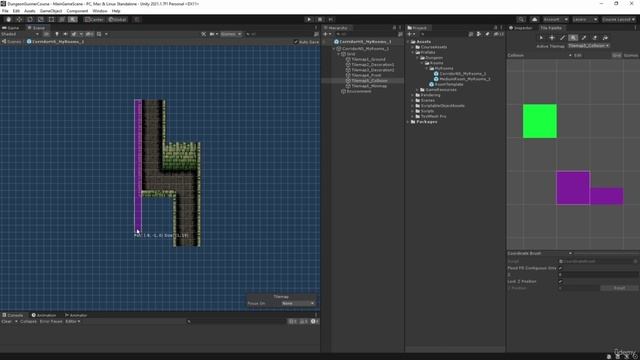Select the Scale tool in Unity toolbar
This screenshot has height=360, width=640.
(40, 19)
